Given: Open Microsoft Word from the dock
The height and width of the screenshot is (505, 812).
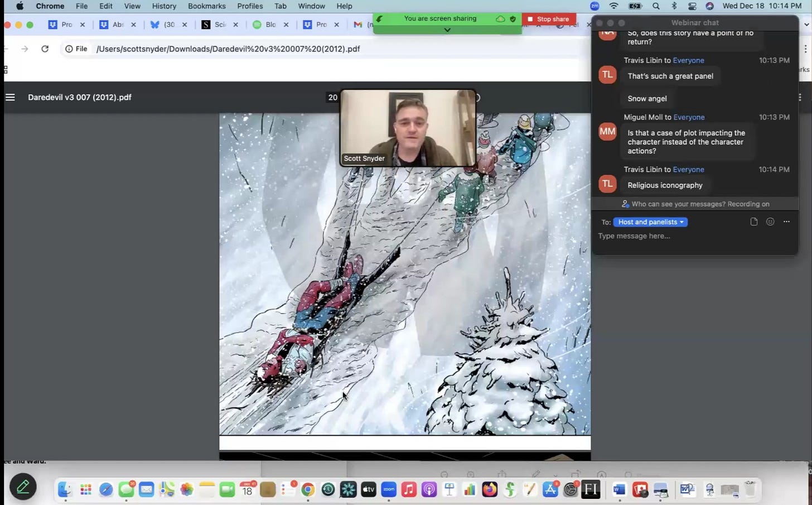Looking at the screenshot, I should [620, 489].
